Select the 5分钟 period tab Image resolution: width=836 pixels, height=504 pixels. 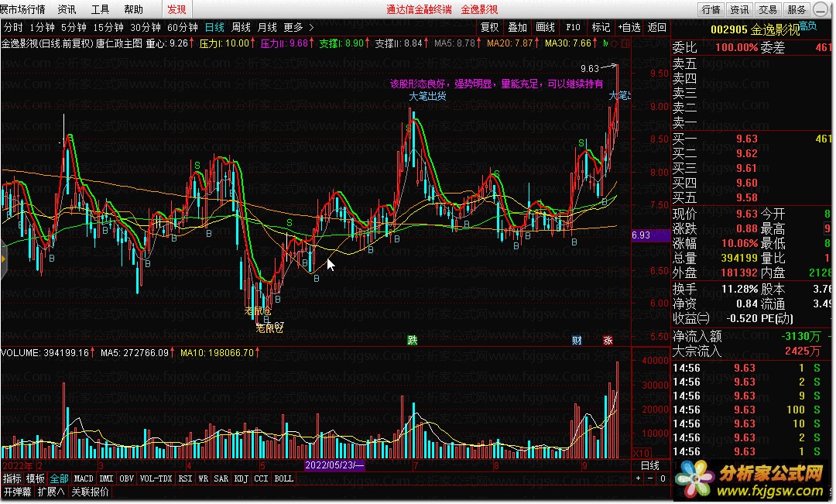[74, 27]
